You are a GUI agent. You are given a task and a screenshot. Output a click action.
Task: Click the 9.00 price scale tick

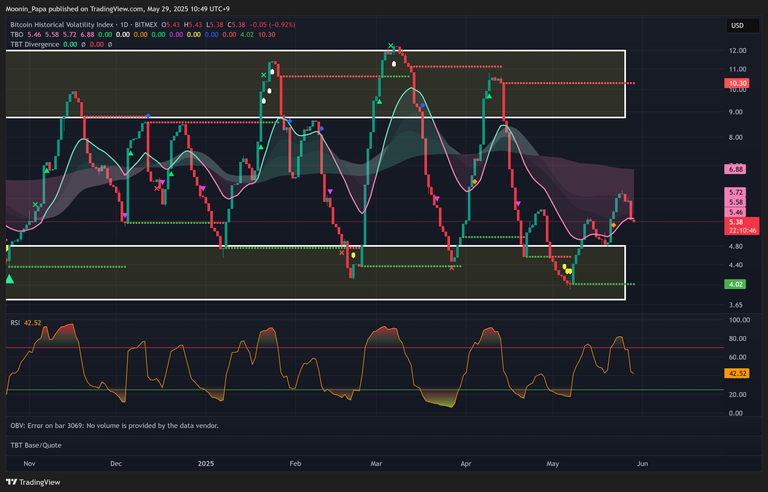[736, 112]
